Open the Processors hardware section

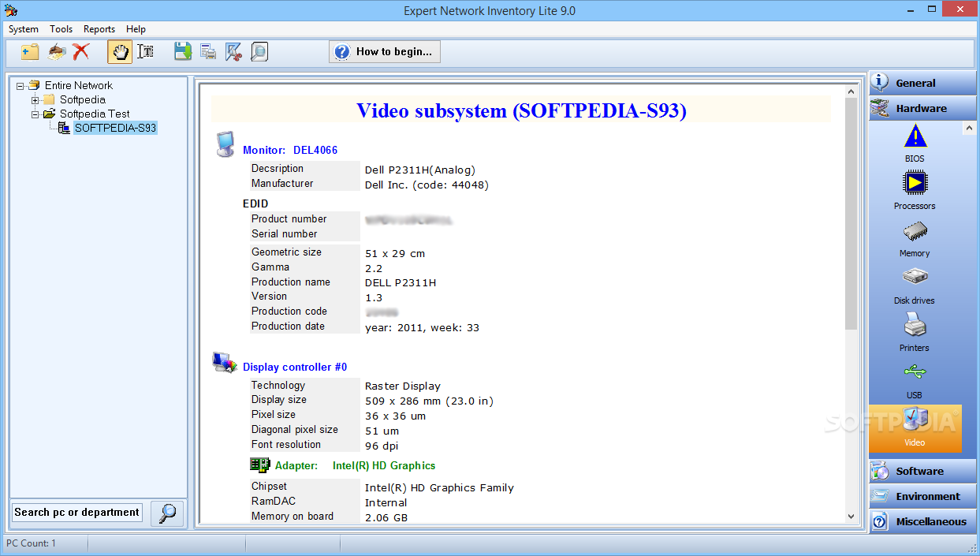click(x=915, y=190)
